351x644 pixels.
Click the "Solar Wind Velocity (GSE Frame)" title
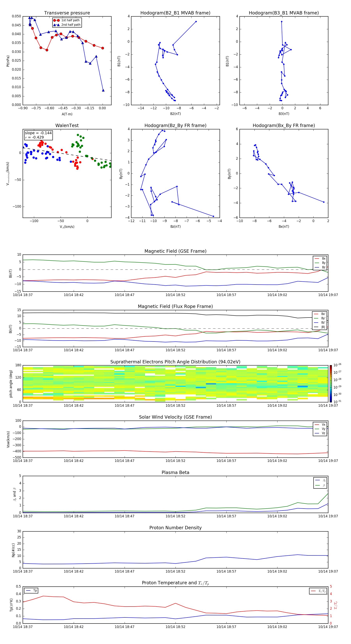tap(175, 417)
